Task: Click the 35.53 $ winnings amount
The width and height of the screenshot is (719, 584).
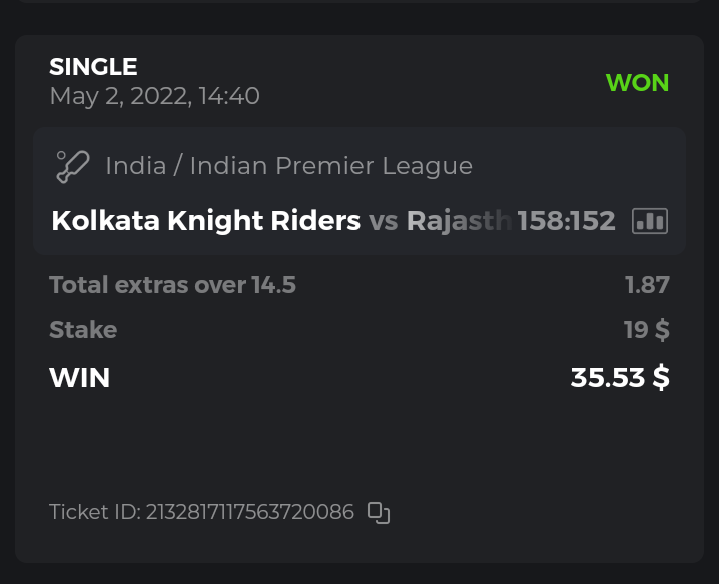Action: pos(620,377)
